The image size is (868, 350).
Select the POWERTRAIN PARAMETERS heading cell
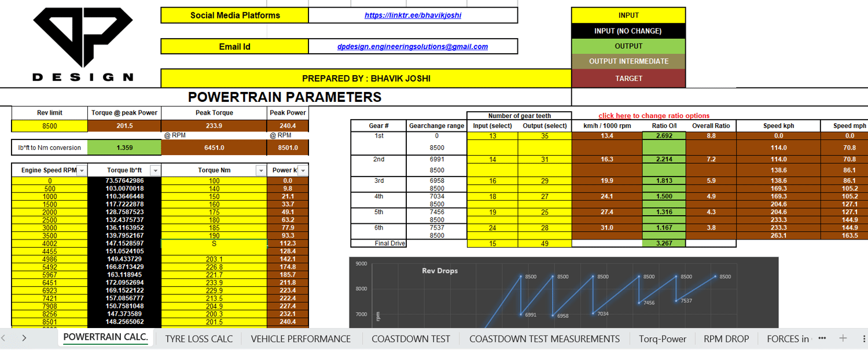click(x=285, y=97)
